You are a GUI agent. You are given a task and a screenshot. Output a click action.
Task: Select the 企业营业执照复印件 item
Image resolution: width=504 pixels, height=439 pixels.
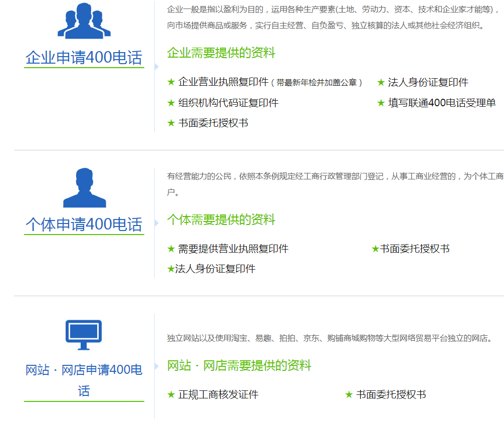coord(223,82)
